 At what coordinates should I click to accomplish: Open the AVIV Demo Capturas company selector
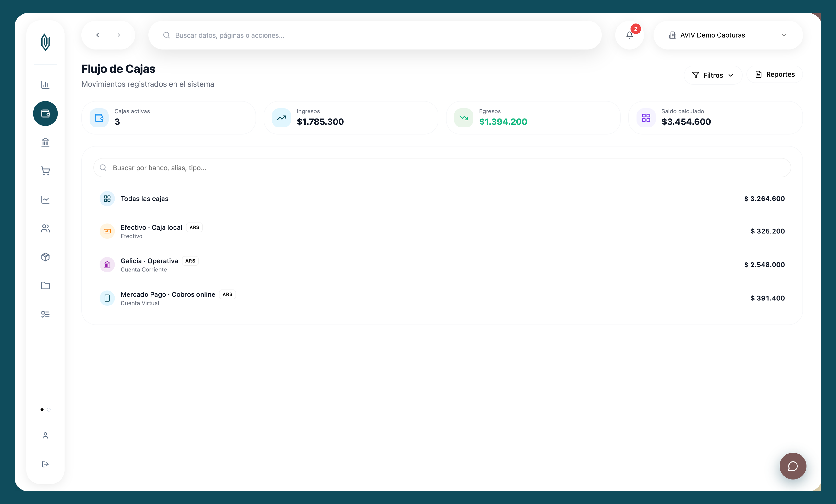pyautogui.click(x=728, y=35)
